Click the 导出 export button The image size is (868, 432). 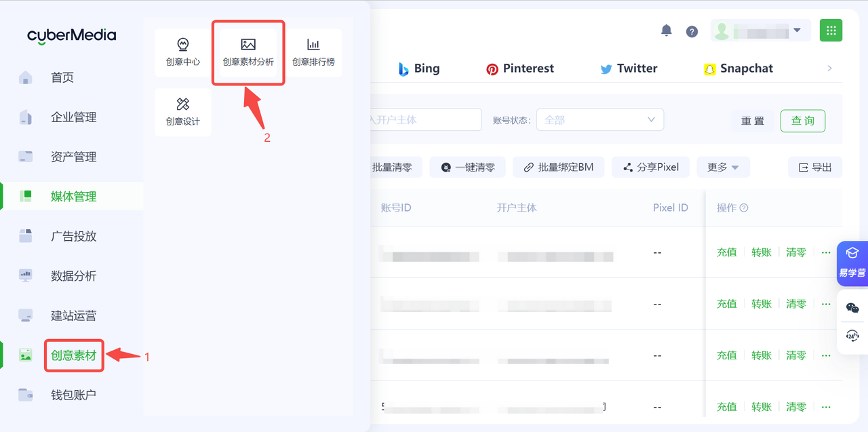(815, 168)
